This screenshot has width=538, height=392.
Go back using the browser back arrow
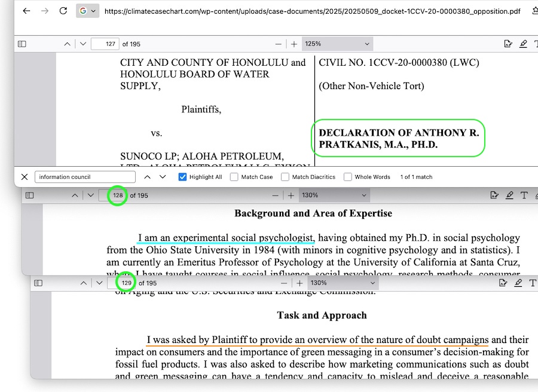26,11
